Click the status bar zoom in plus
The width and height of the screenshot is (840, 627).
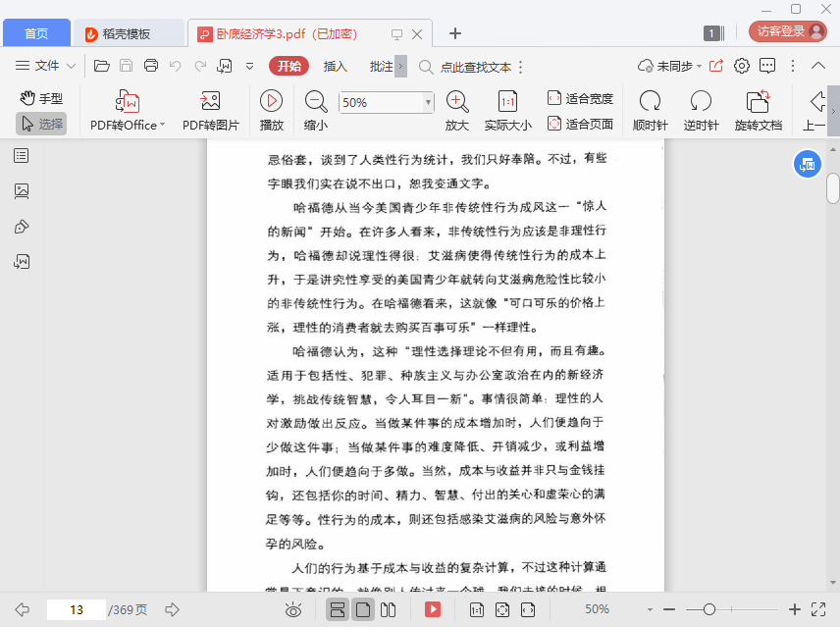point(795,609)
